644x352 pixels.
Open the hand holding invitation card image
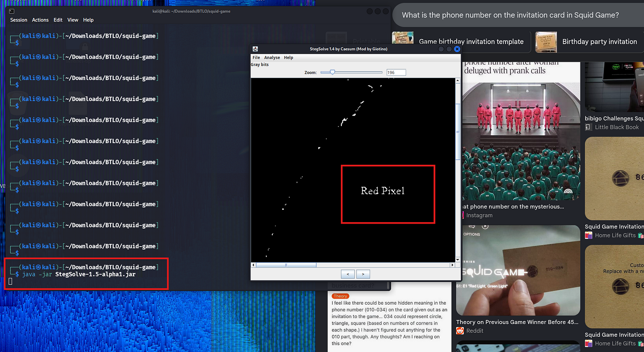click(x=518, y=270)
